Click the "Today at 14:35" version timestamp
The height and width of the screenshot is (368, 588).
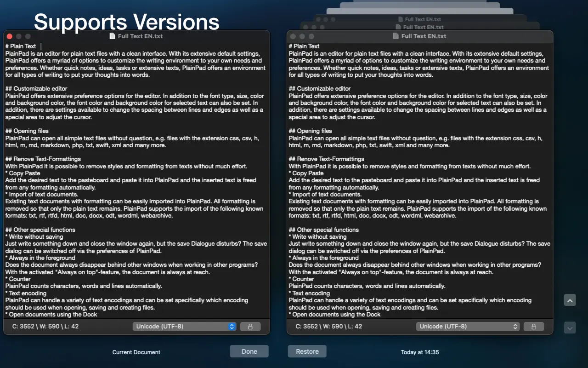[x=419, y=352]
